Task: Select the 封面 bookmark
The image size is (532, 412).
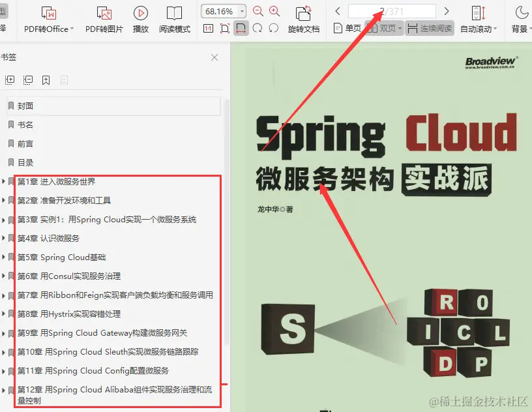Action: [113, 106]
